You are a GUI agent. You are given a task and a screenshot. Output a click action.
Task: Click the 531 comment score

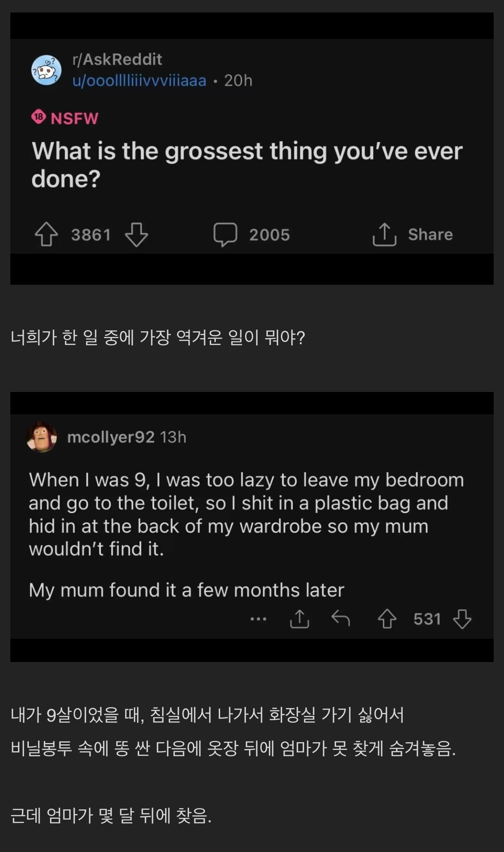(x=427, y=619)
